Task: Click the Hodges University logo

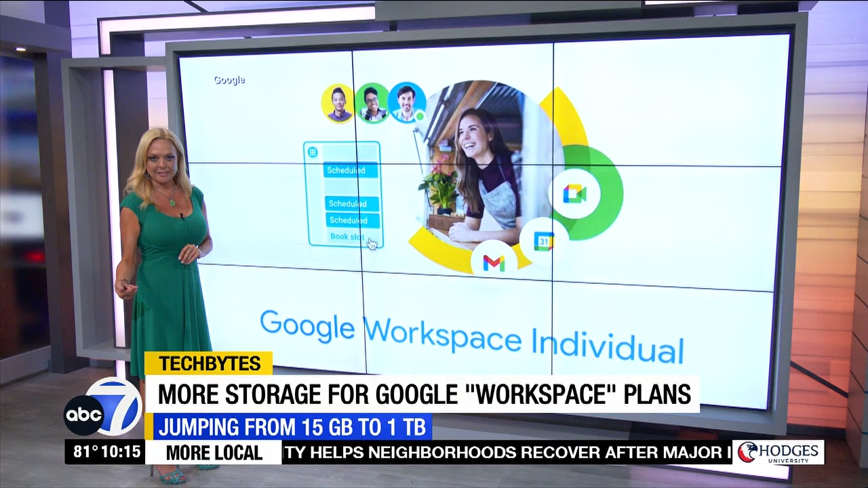Action: point(778,452)
